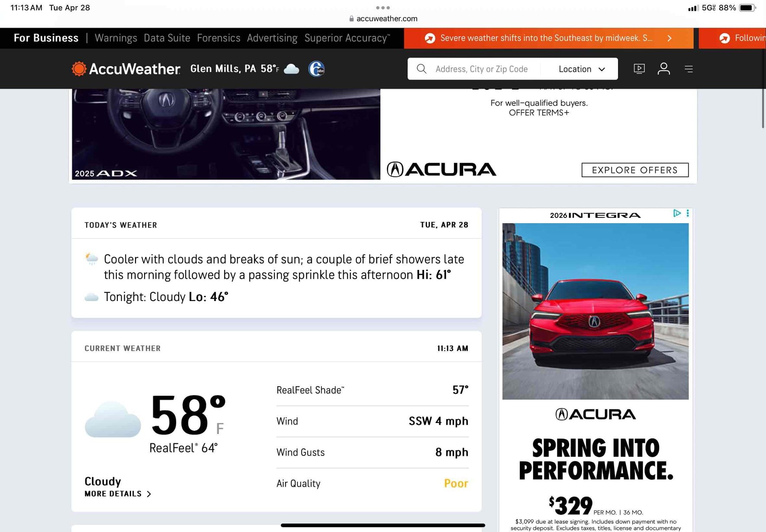766x532 pixels.
Task: Click the Hi: 61° forecast text
Action: point(434,275)
